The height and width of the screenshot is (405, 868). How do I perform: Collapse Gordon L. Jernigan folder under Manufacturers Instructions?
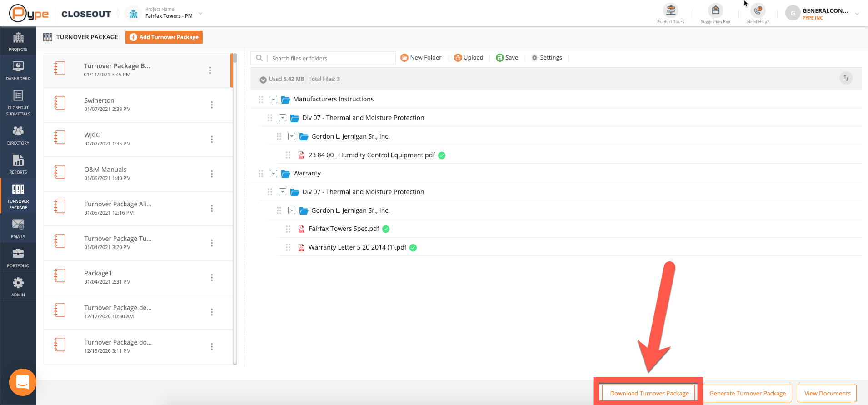[292, 136]
